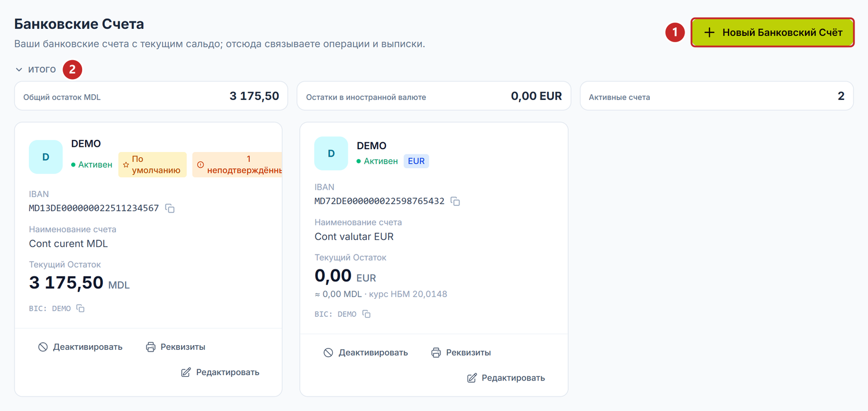Click the '1 неподтверждённый' warning badge

(x=237, y=165)
